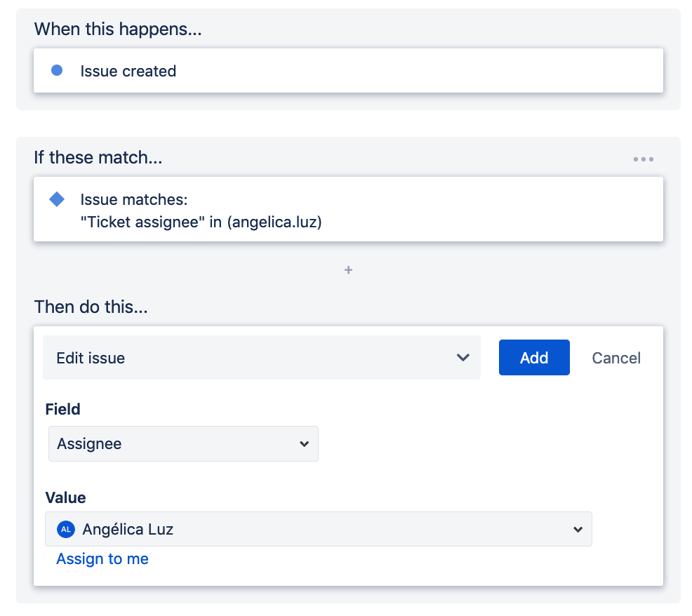Click the plus icon below the condition
The width and height of the screenshot is (692, 616).
pos(348,270)
